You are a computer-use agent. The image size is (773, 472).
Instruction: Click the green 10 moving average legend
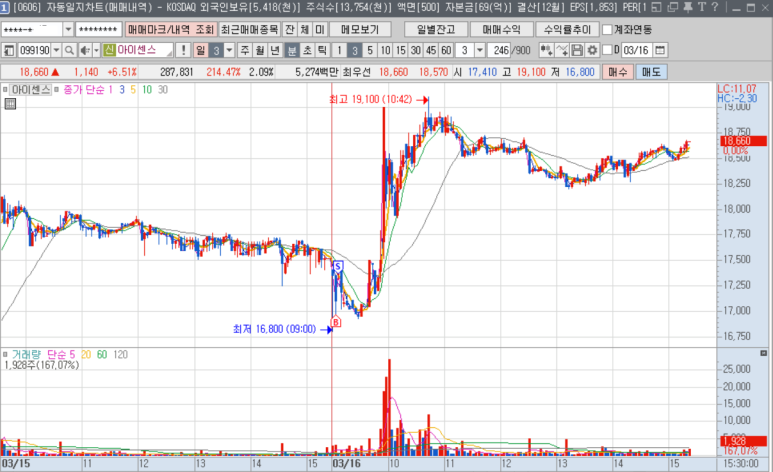point(147,89)
